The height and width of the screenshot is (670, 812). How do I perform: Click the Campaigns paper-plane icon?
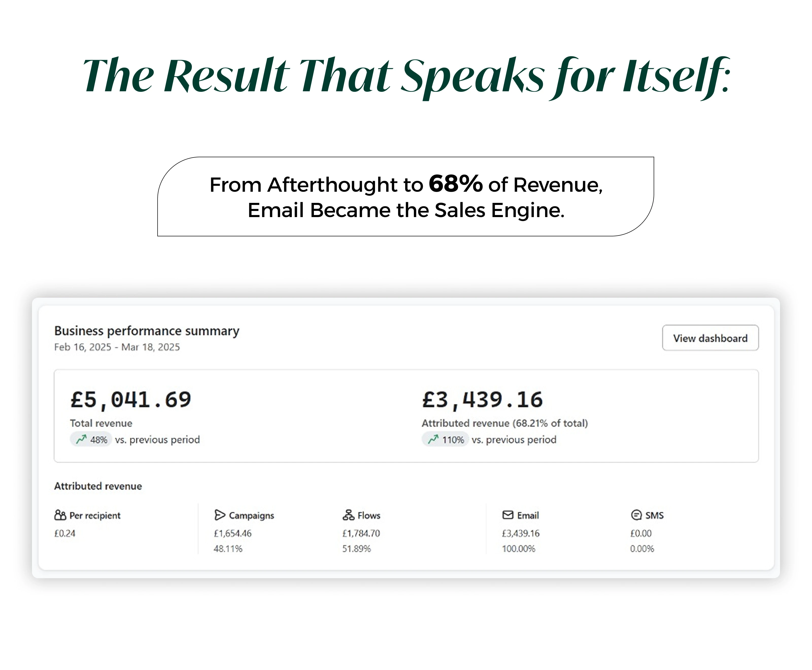point(220,515)
